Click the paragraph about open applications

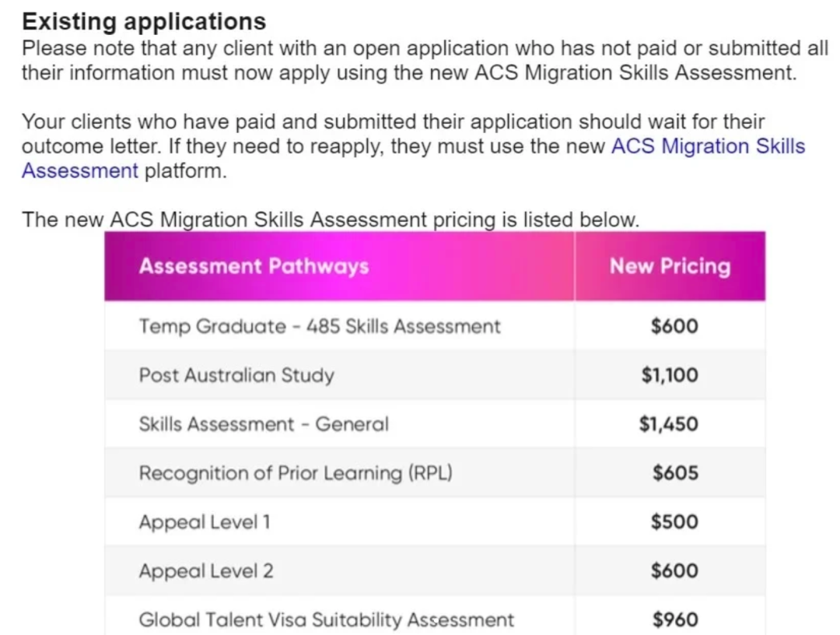pos(425,60)
